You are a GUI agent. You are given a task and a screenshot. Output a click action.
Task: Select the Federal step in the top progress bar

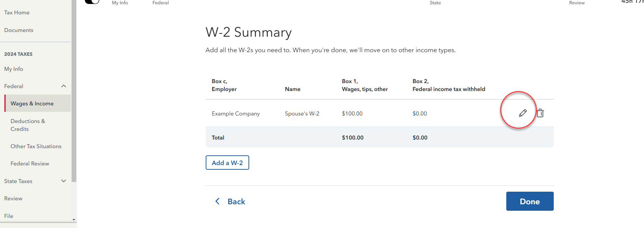[x=160, y=3]
